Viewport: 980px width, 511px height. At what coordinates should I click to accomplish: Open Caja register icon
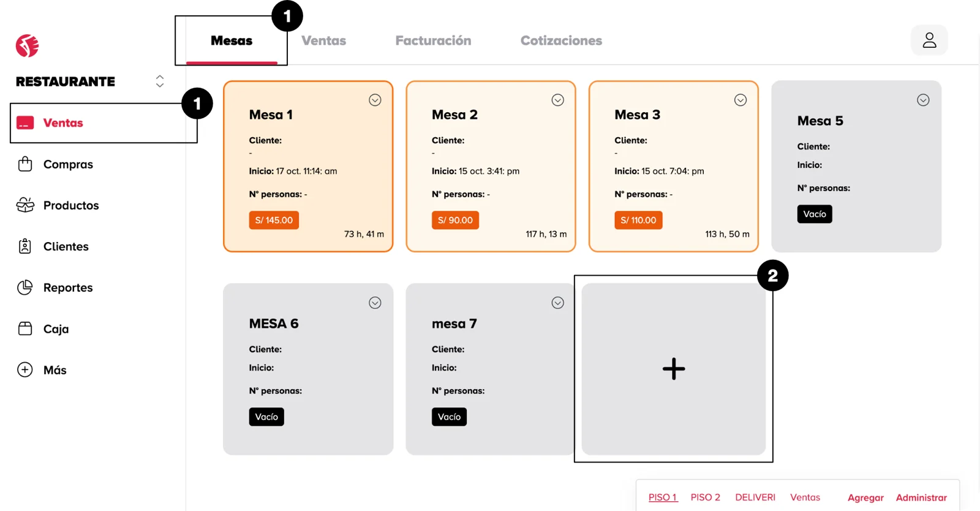coord(25,329)
